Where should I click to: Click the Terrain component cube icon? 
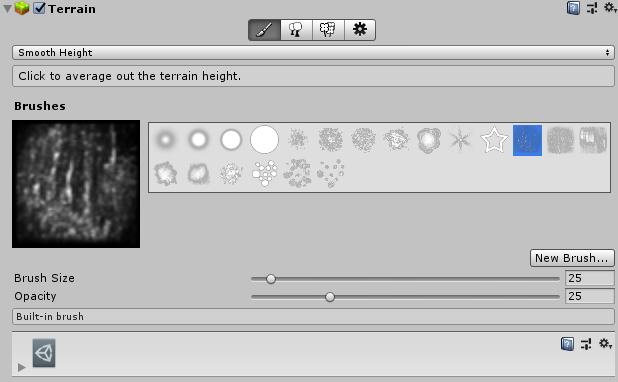(x=22, y=8)
